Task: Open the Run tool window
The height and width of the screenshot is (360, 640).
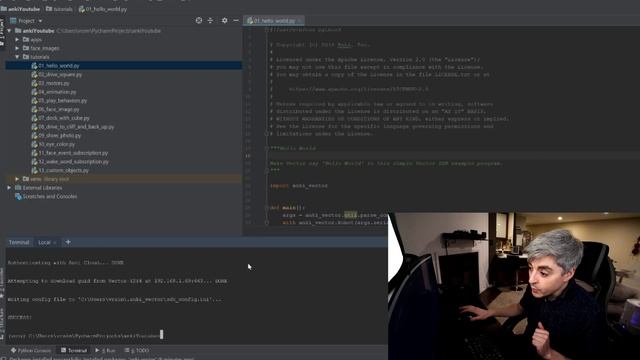Action: [x=105, y=350]
